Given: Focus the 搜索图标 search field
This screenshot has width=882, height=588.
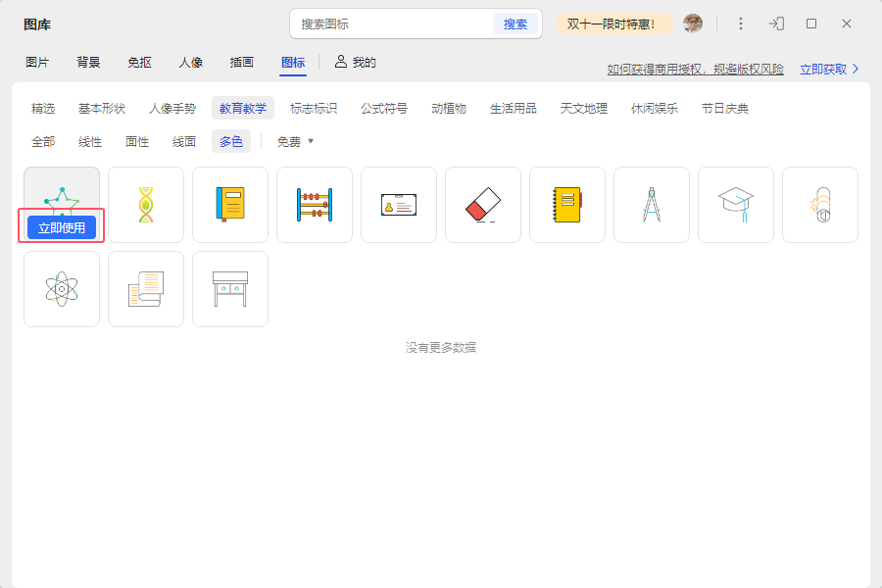Looking at the screenshot, I should click(x=391, y=24).
